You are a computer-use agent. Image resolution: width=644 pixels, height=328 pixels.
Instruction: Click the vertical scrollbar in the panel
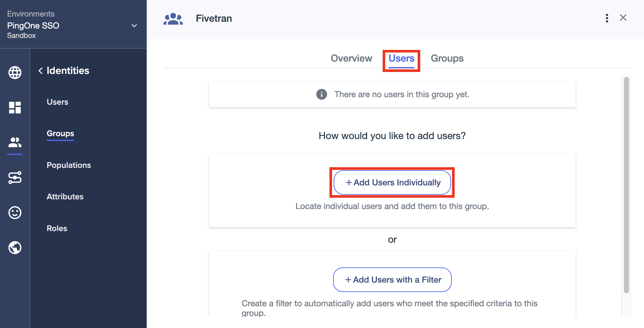click(x=626, y=185)
